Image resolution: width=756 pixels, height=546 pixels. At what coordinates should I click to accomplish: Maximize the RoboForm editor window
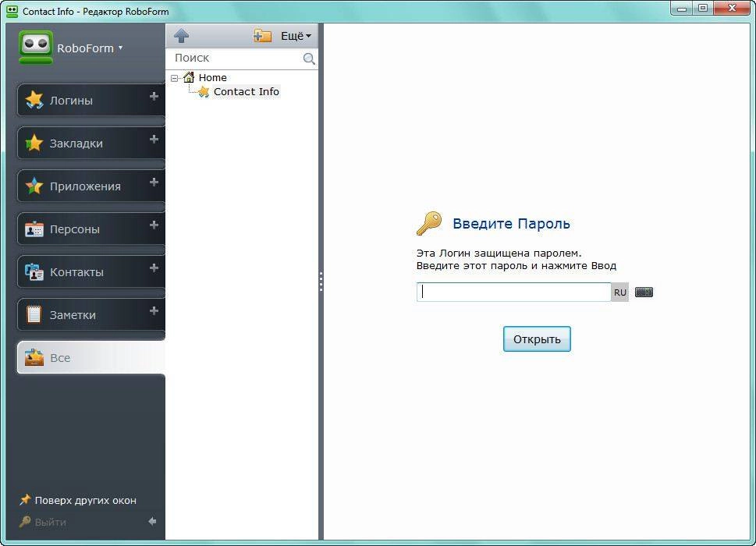click(703, 9)
